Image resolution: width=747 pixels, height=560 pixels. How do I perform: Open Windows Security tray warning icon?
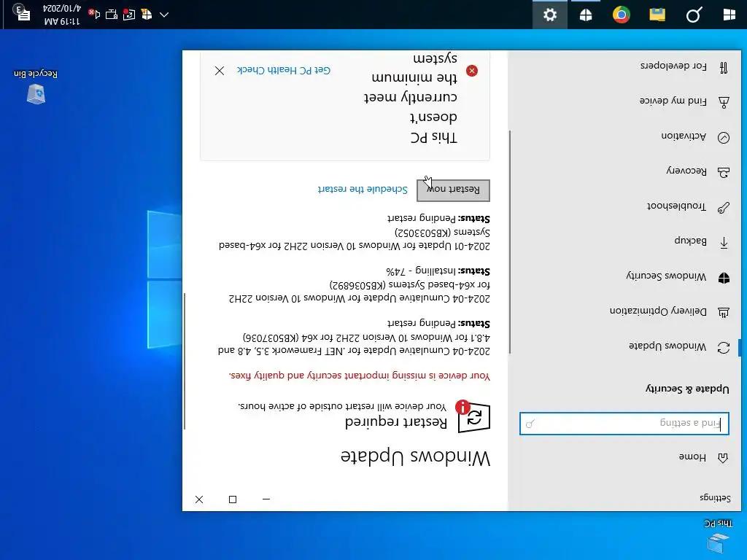coord(147,15)
